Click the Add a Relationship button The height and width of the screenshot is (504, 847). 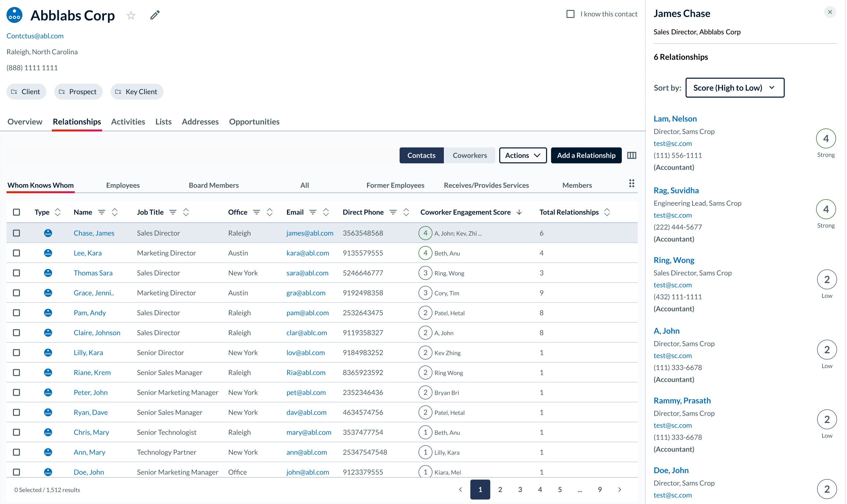(x=586, y=155)
